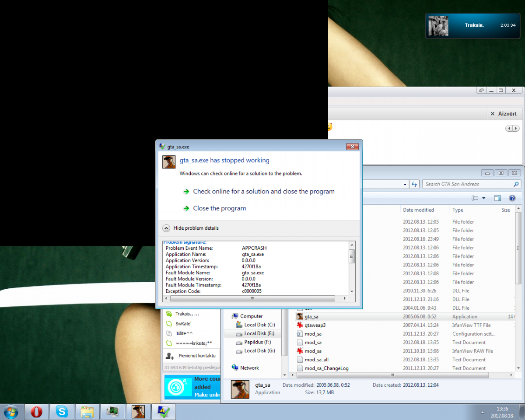This screenshot has height=420, width=525.
Task: Click the magnifier search icon in Explorer
Action: [x=516, y=184]
